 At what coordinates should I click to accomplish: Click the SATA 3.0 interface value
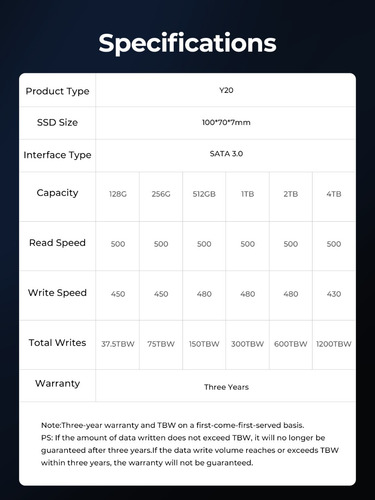pos(226,154)
